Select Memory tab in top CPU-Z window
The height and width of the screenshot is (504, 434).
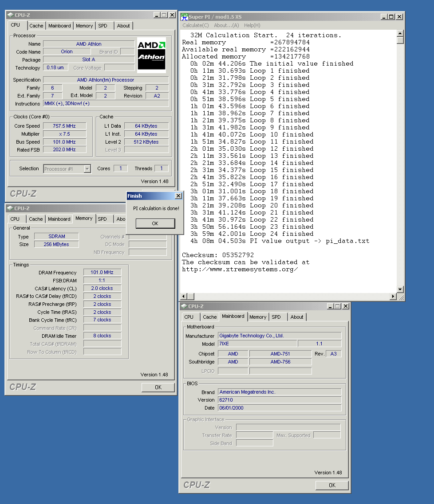(x=84, y=26)
